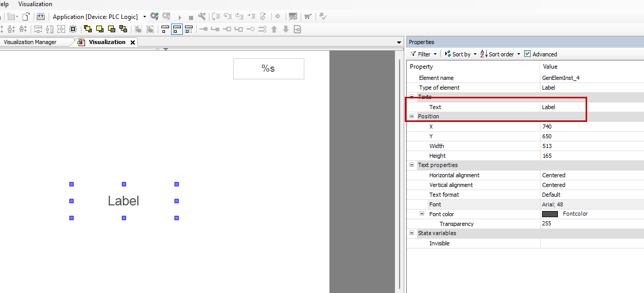Open the Visualization menu
The image size is (644, 293).
point(35,4)
